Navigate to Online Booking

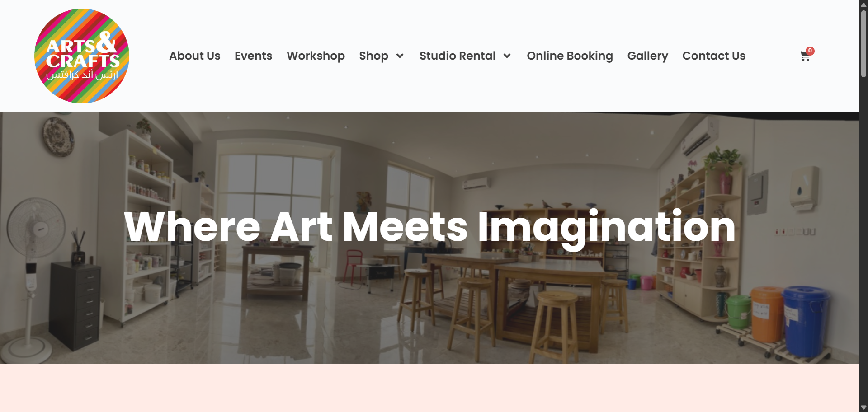click(570, 56)
